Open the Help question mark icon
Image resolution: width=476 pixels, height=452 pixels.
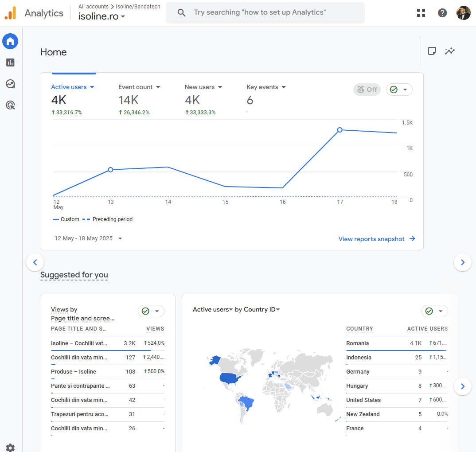point(442,13)
